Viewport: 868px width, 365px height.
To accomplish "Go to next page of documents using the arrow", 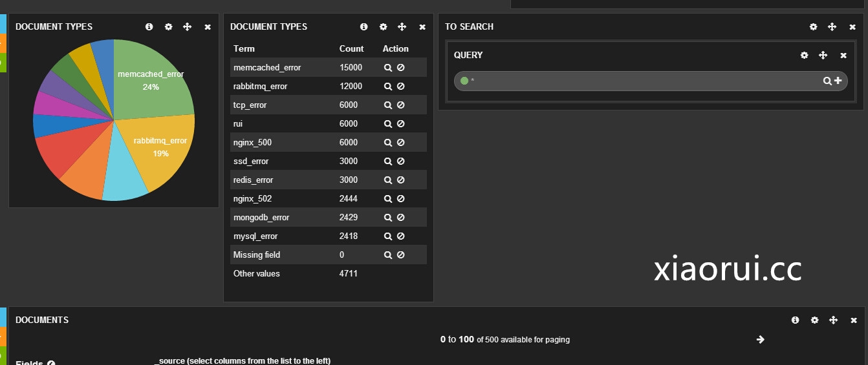I will click(761, 339).
